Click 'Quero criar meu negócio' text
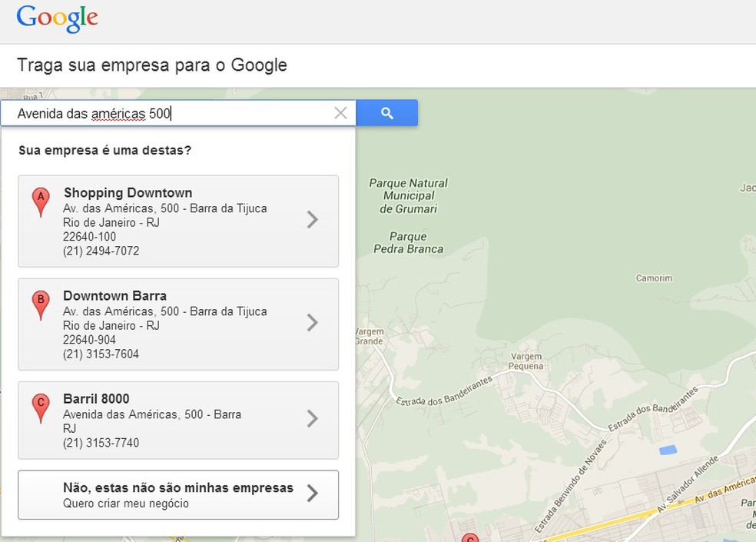The height and width of the screenshot is (542, 756). 126,504
